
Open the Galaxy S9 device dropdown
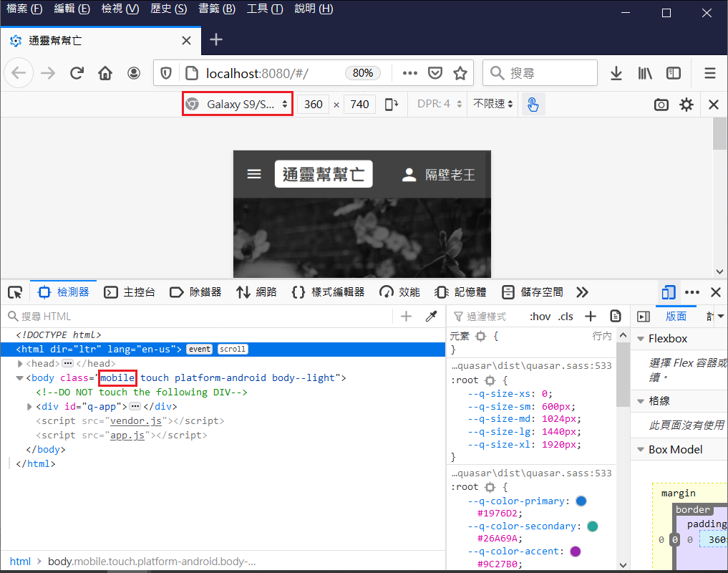[x=237, y=104]
